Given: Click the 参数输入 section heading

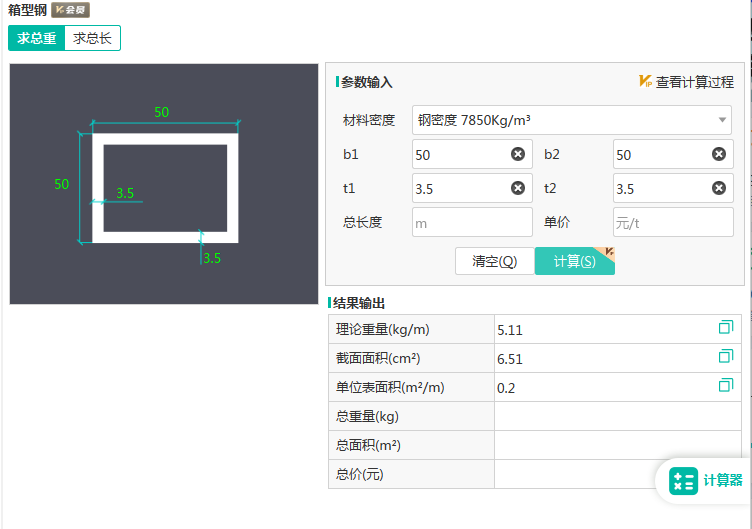Looking at the screenshot, I should 366,82.
